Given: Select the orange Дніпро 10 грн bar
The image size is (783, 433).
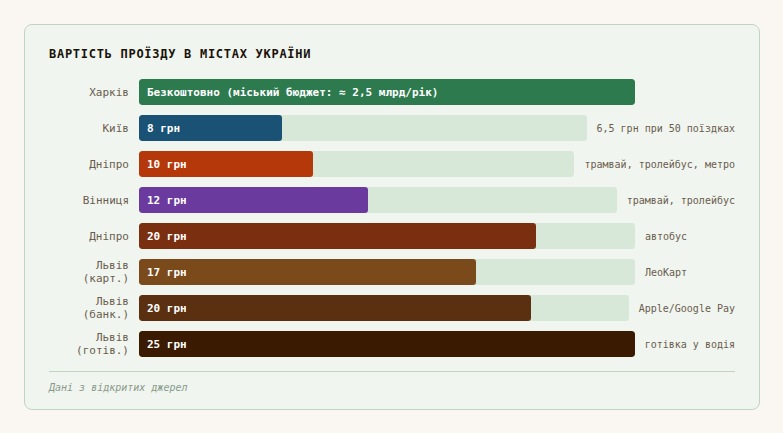Looking at the screenshot, I should click(x=226, y=164).
